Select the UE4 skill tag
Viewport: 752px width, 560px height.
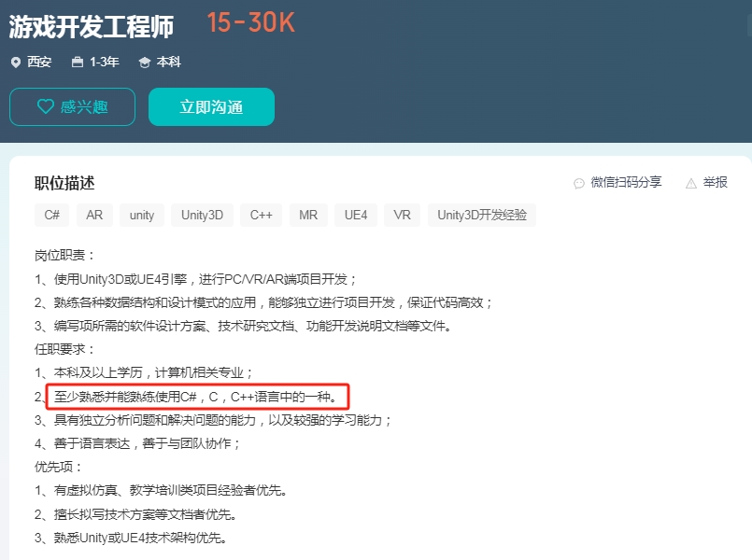coord(356,215)
